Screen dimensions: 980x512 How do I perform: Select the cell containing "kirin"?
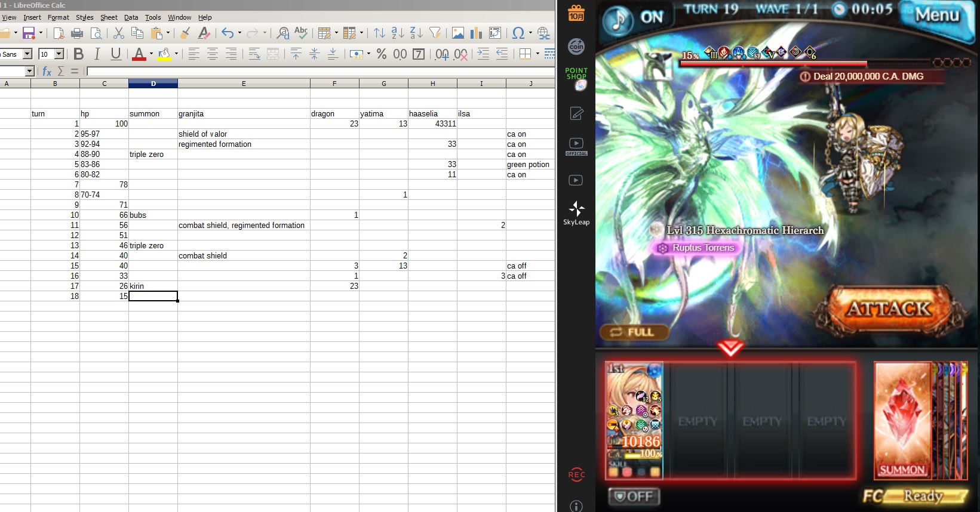tap(153, 286)
